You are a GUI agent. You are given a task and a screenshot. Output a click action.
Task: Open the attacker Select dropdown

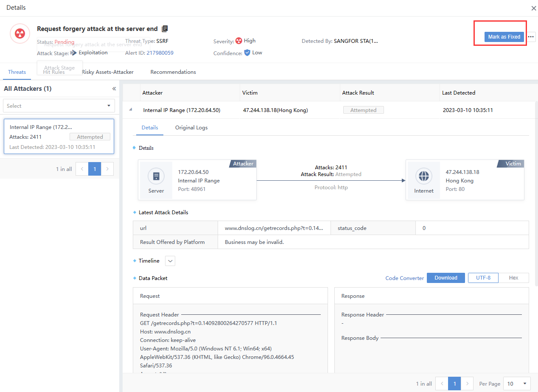point(59,106)
